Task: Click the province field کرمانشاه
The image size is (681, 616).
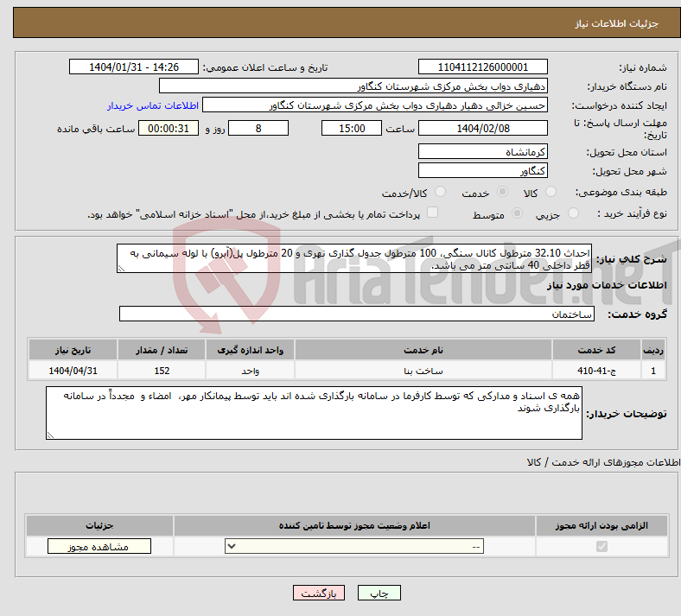Action: tap(482, 151)
